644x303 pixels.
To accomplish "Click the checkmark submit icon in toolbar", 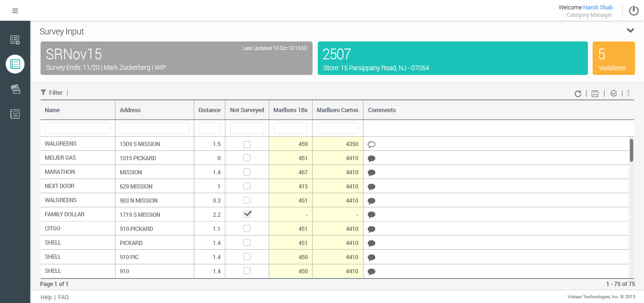I will (613, 93).
